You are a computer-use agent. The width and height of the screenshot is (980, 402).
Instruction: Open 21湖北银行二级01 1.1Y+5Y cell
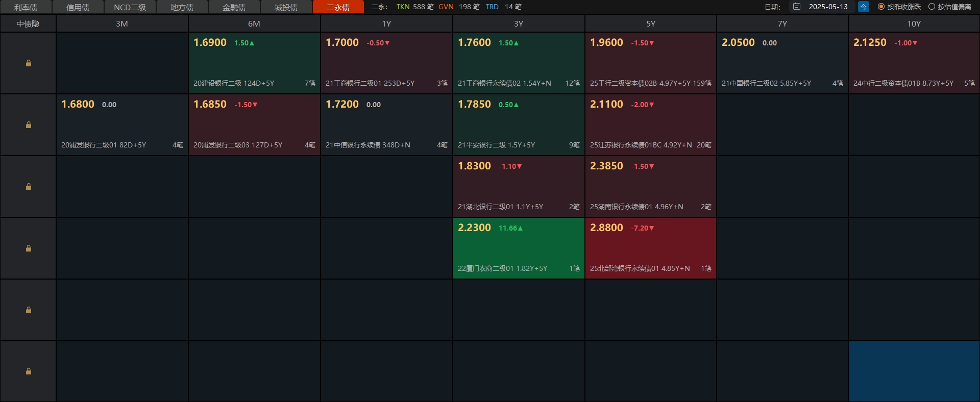click(519, 187)
